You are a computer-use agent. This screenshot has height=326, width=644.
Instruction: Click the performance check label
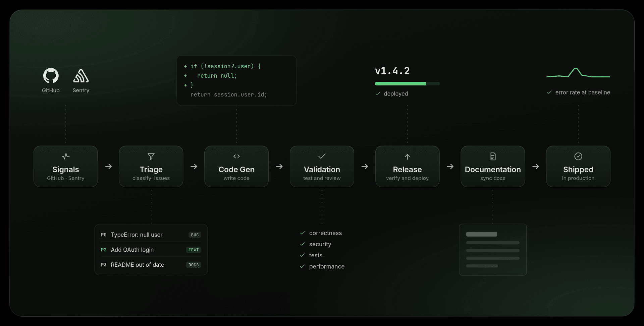tap(327, 267)
